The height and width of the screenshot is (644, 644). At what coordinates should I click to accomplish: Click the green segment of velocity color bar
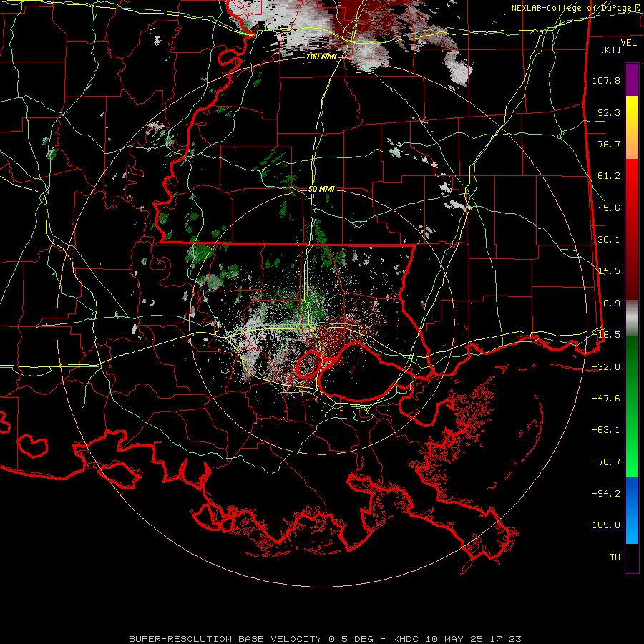[x=632, y=406]
